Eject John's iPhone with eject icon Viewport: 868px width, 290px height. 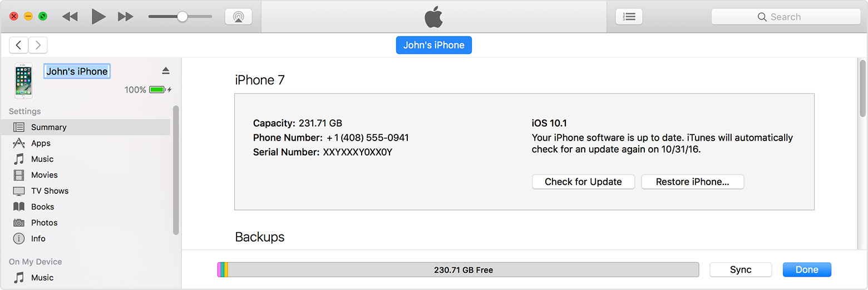tap(165, 71)
